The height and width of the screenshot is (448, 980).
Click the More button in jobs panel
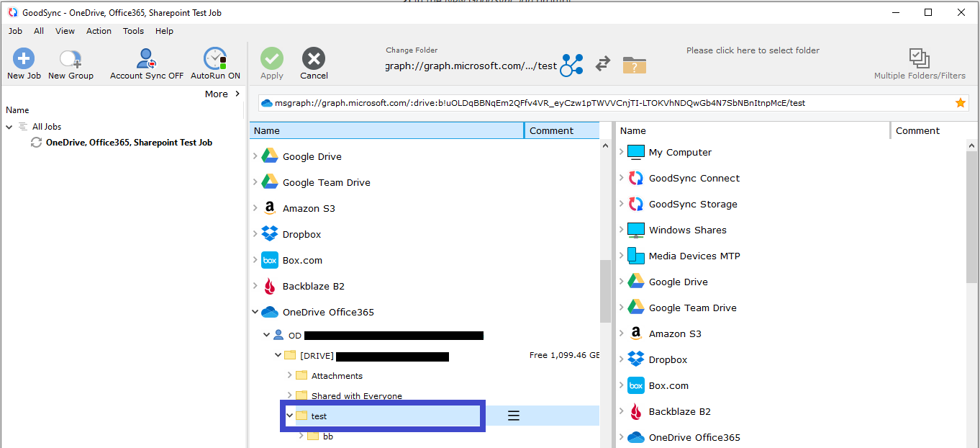point(222,94)
